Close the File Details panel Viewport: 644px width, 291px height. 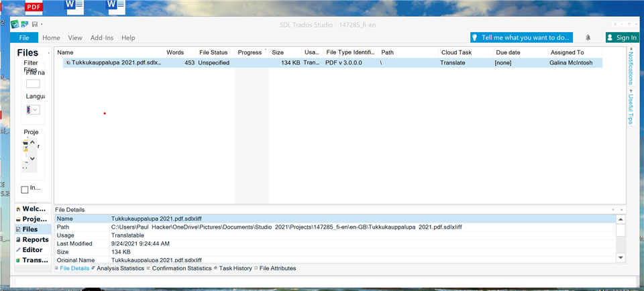click(621, 209)
